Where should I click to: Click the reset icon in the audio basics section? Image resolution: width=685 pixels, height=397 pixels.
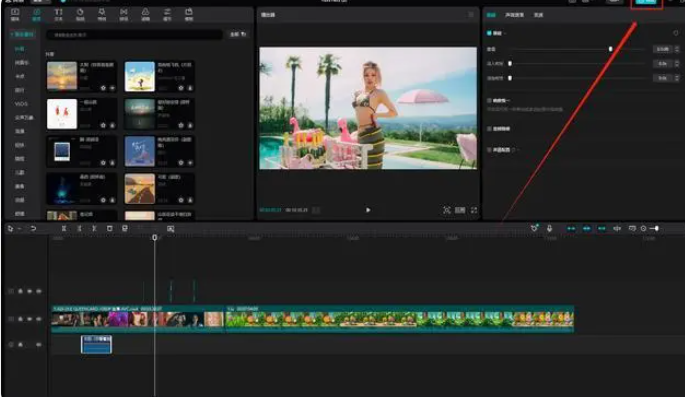click(x=675, y=33)
